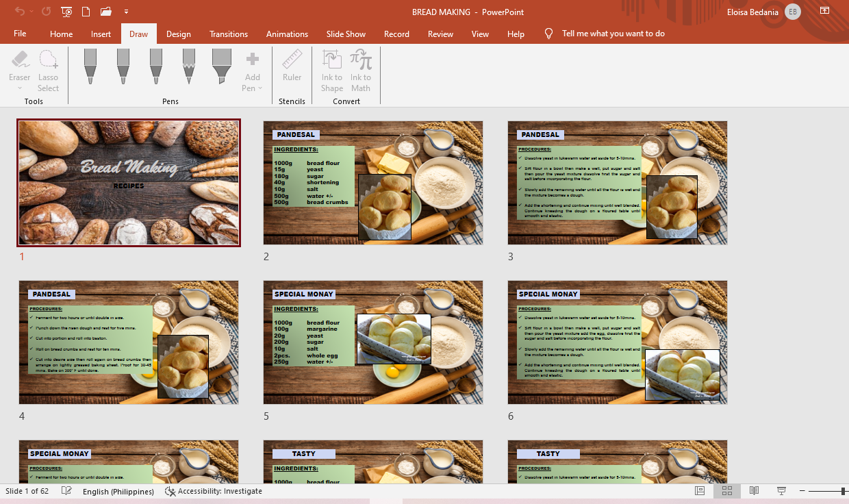Create a new presentation from the blank page icon

pos(86,12)
